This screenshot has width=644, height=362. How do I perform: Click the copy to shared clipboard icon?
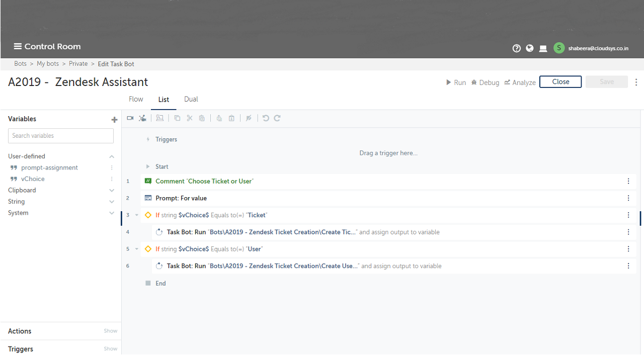(x=219, y=118)
